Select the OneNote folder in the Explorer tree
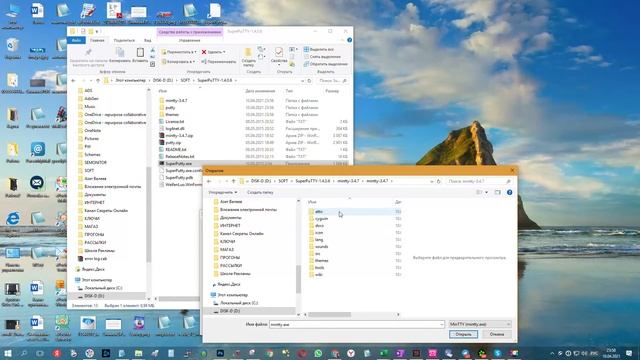The height and width of the screenshot is (360, 640). point(92,131)
